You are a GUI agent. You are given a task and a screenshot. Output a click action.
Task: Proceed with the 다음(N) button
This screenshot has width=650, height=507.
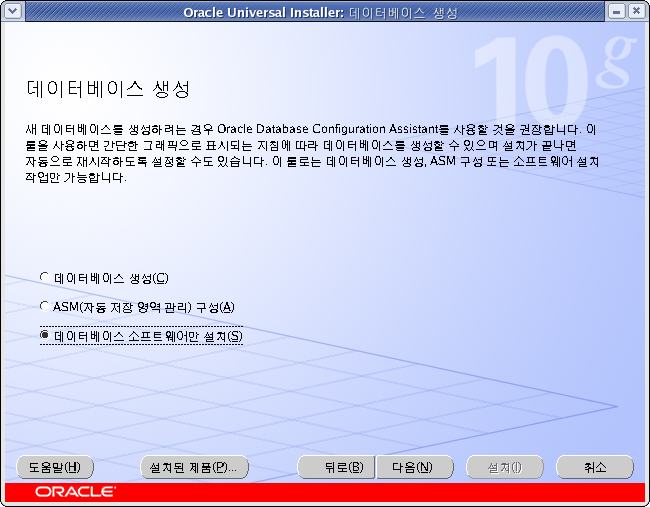[x=415, y=467]
